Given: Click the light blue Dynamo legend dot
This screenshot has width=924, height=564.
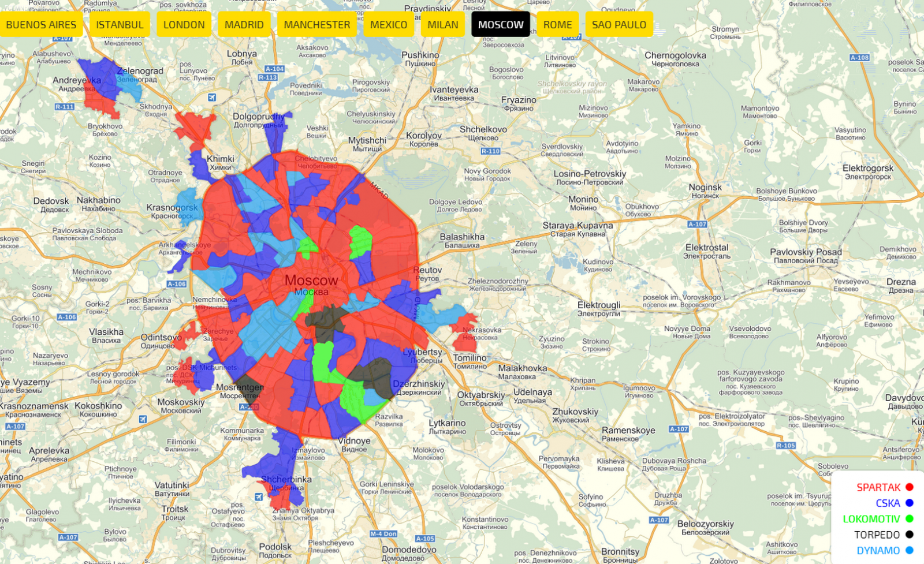Looking at the screenshot, I should (910, 551).
